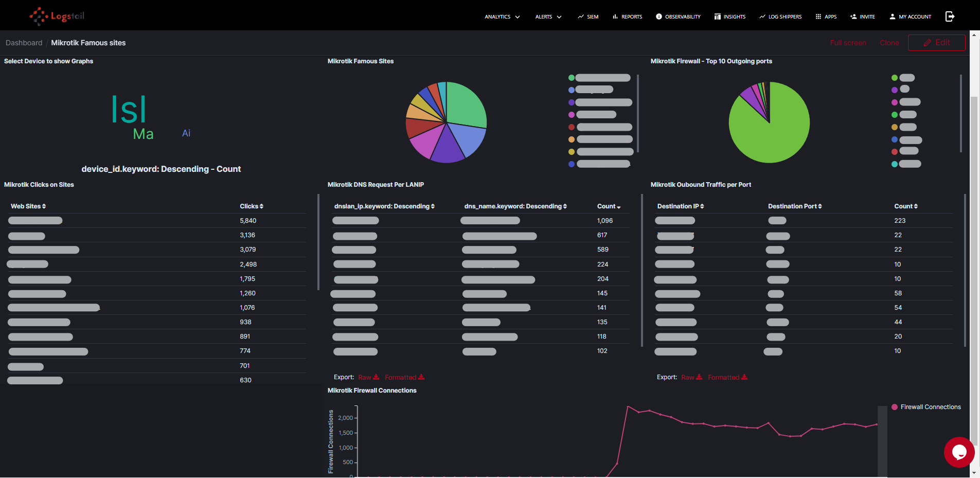Download Raw export for Outbound Traffic table
Image resolution: width=980 pixels, height=478 pixels.
692,377
